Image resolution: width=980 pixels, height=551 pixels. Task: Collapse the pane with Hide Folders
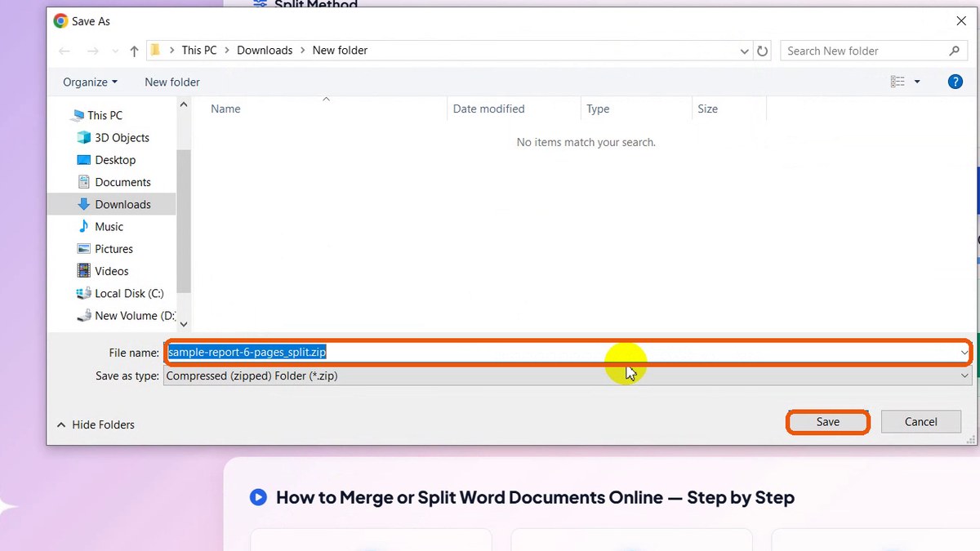coord(95,424)
